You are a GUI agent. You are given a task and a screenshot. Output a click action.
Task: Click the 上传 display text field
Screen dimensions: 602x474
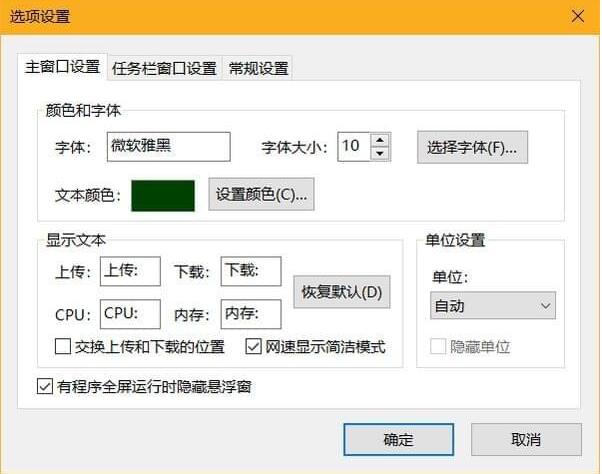click(x=130, y=271)
